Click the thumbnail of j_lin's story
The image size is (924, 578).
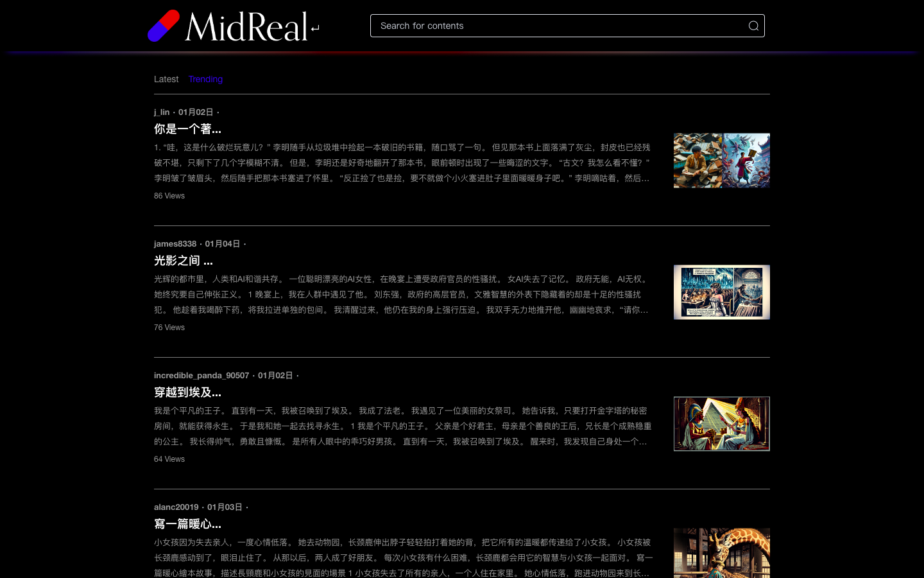click(721, 161)
